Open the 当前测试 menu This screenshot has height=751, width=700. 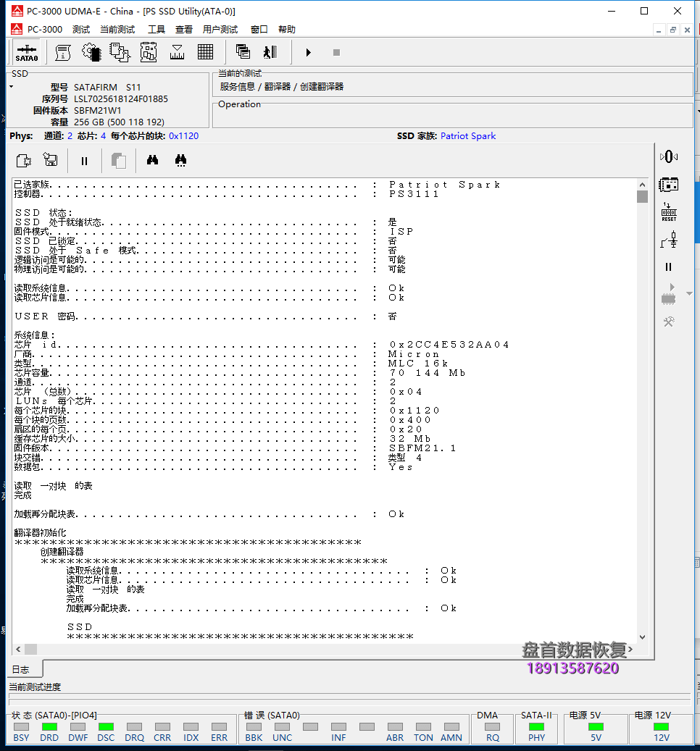pyautogui.click(x=117, y=29)
